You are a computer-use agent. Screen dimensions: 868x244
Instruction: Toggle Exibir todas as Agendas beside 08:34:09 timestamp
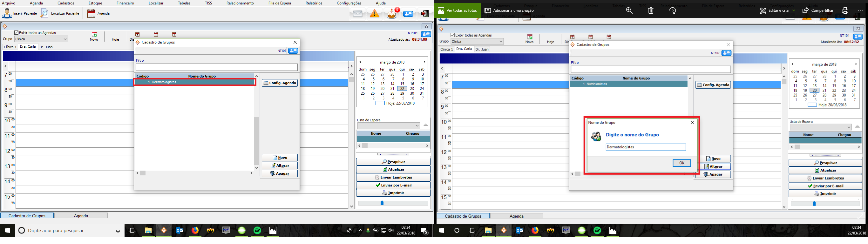(x=16, y=33)
